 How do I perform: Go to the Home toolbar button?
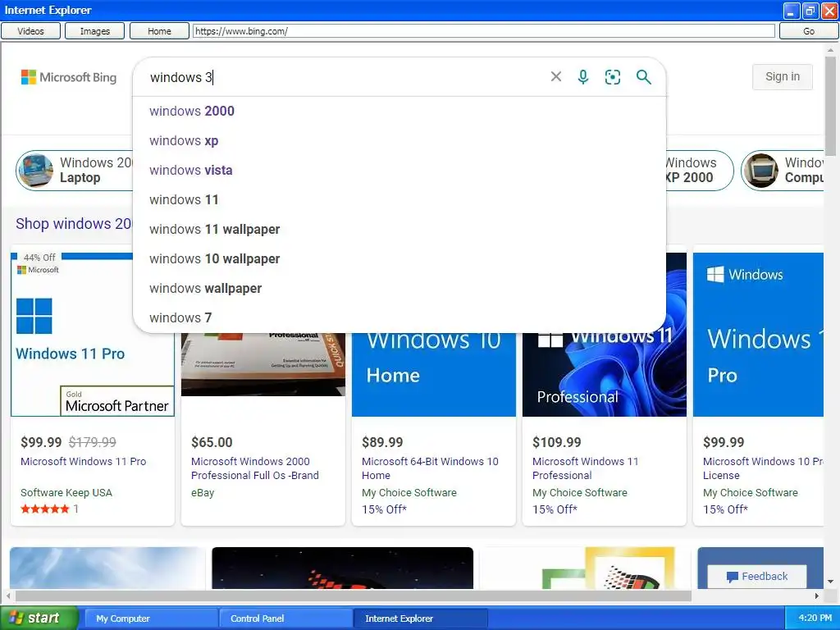click(x=159, y=31)
